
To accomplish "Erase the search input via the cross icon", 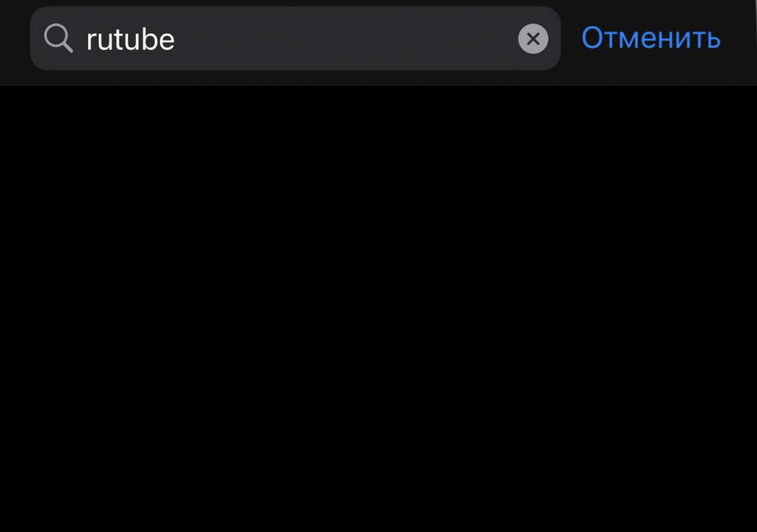I will coord(533,39).
